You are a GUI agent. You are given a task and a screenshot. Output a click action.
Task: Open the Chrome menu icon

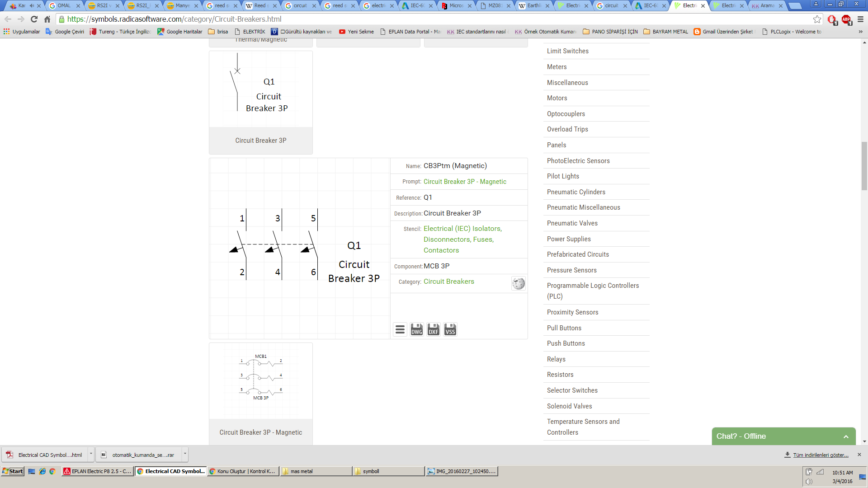(x=860, y=19)
